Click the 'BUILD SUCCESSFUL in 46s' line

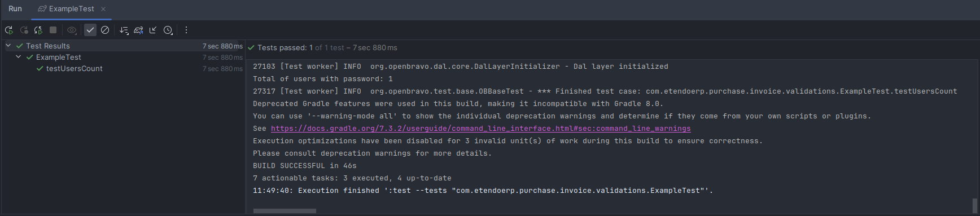305,166
